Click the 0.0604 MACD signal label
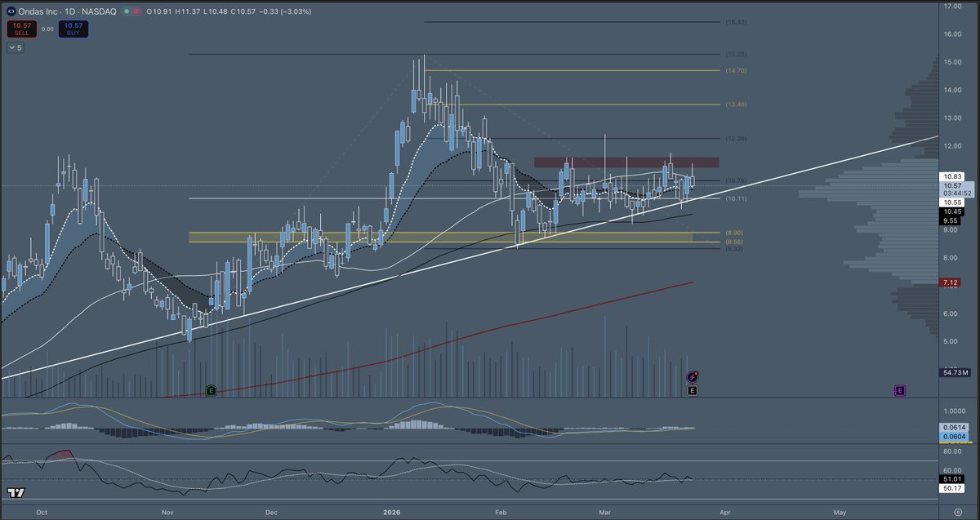The height and width of the screenshot is (520, 980). 955,437
